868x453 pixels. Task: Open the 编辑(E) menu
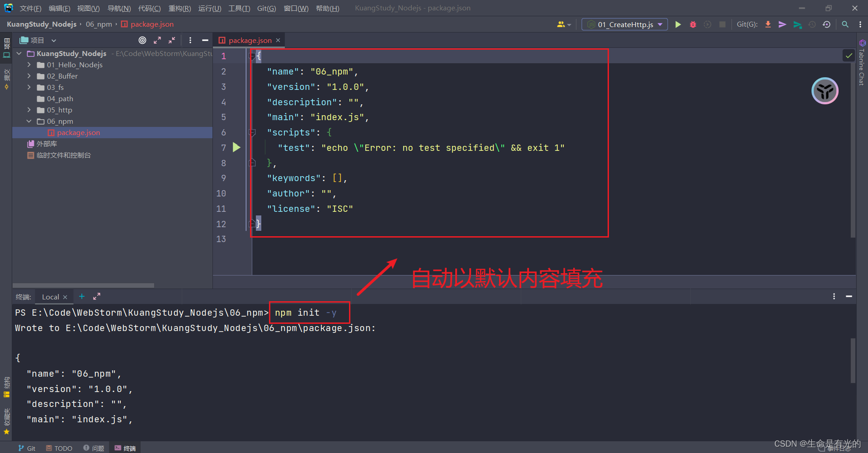pos(59,8)
